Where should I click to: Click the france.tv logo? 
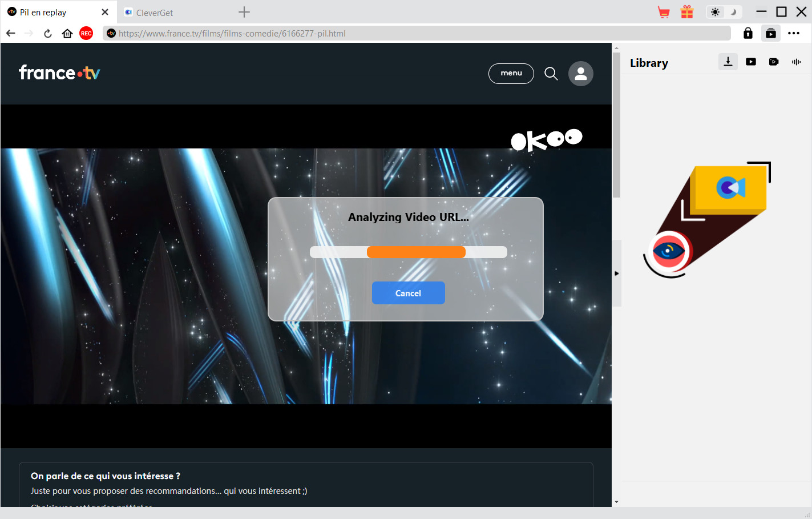coord(59,73)
